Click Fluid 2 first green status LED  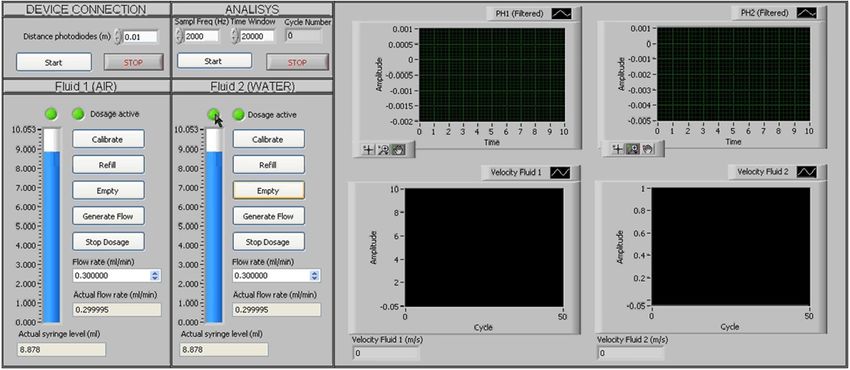tap(214, 114)
